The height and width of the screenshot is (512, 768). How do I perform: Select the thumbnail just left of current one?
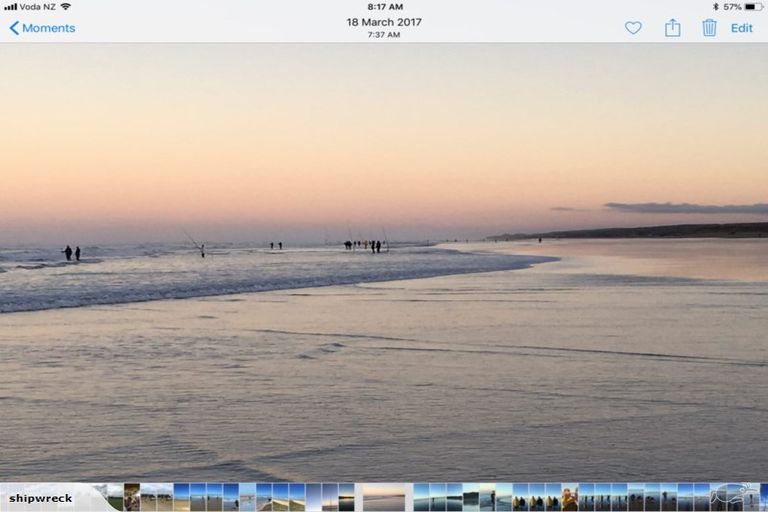346,497
